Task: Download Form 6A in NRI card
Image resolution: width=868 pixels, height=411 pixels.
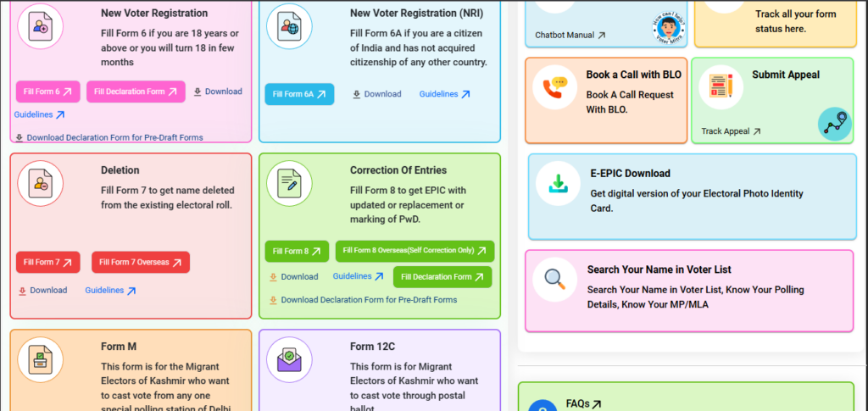Action: [377, 94]
